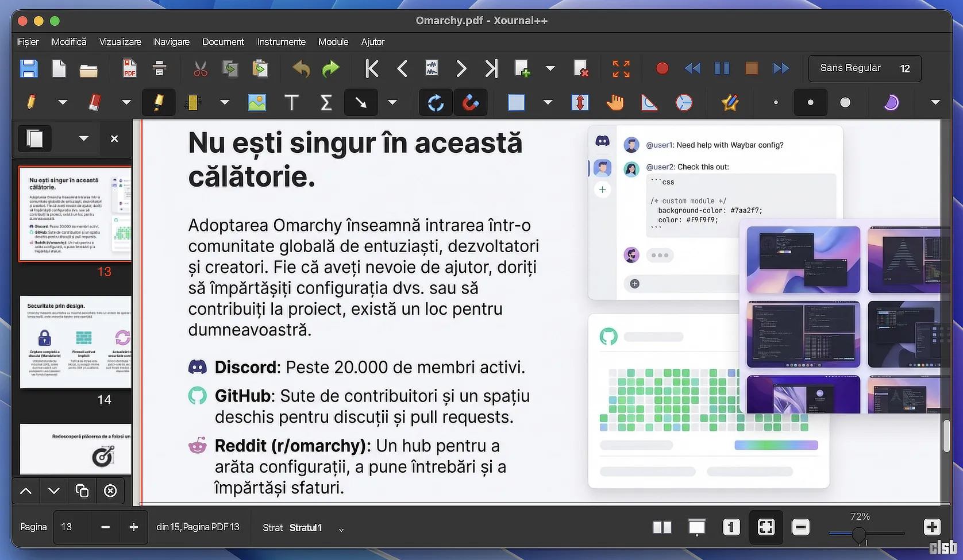Open the Document menu

point(223,42)
